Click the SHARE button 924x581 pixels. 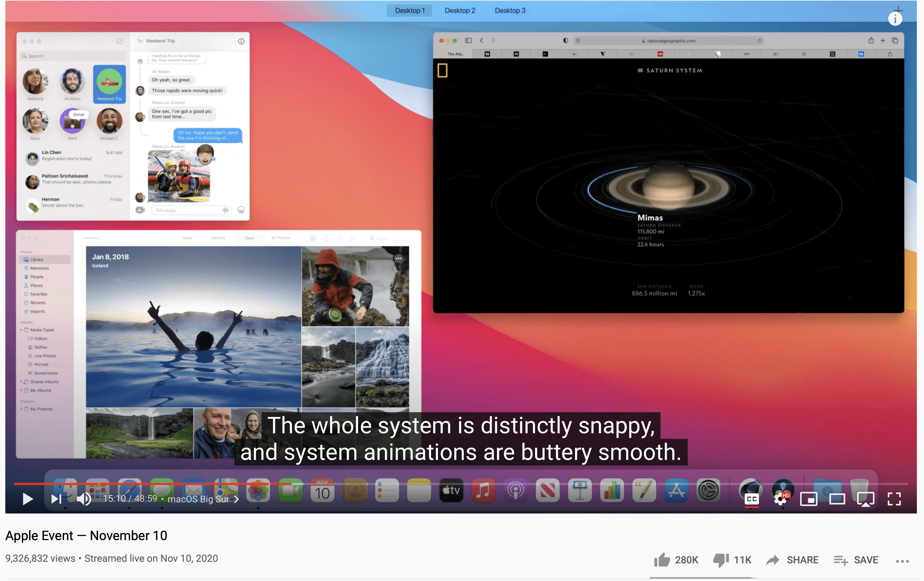point(792,560)
